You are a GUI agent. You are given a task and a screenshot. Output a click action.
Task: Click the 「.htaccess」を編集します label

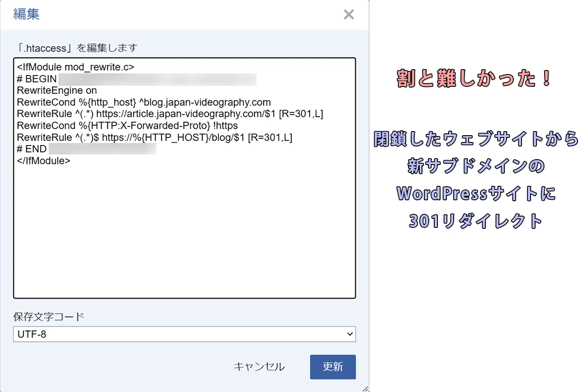coord(75,47)
